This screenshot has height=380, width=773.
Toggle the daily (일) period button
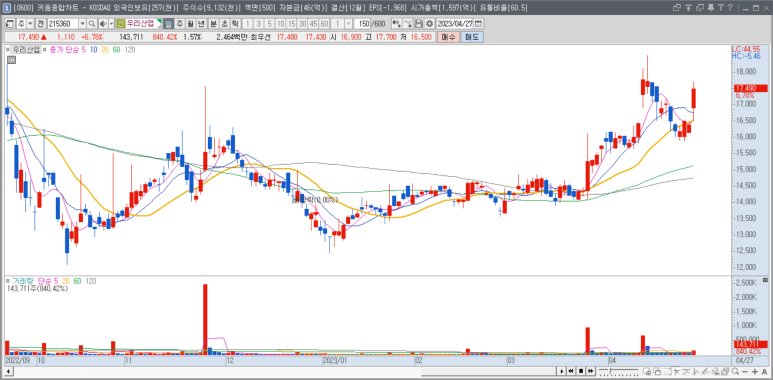pos(168,24)
